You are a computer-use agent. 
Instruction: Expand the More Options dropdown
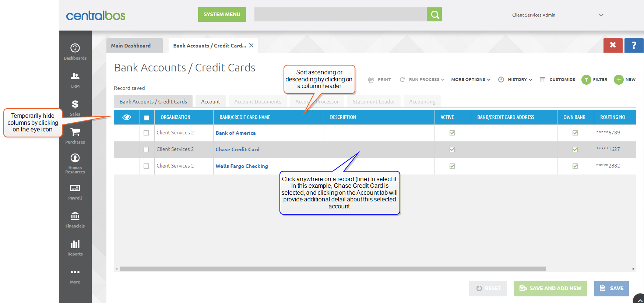(x=471, y=80)
